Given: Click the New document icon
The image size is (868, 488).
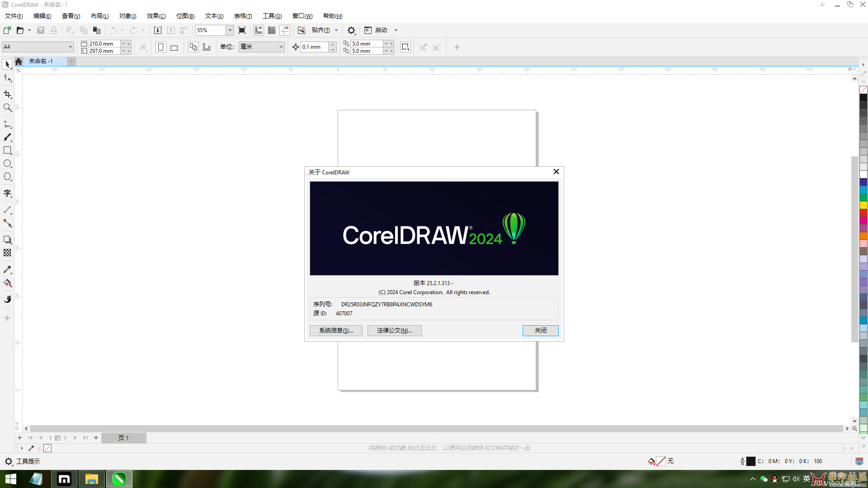Looking at the screenshot, I should click(7, 30).
